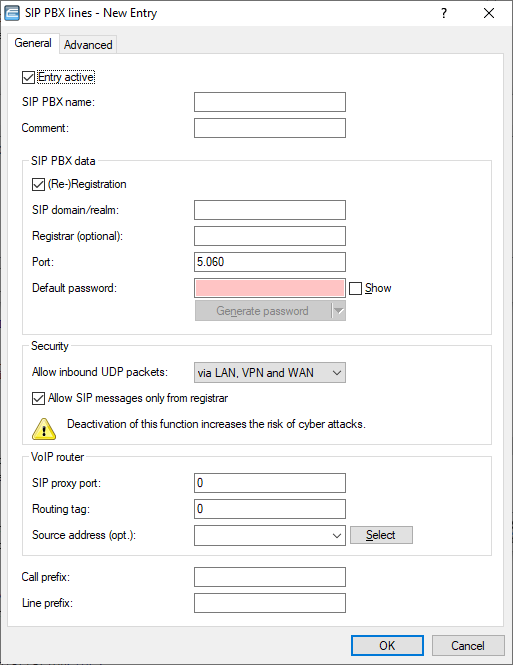Screen dimensions: 513x665
Task: Close the New Entry dialog
Action: [489, 13]
